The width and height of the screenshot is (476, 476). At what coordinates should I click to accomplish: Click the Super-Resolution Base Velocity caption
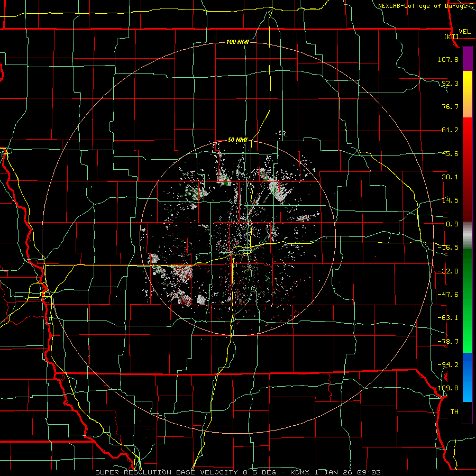tap(238, 472)
